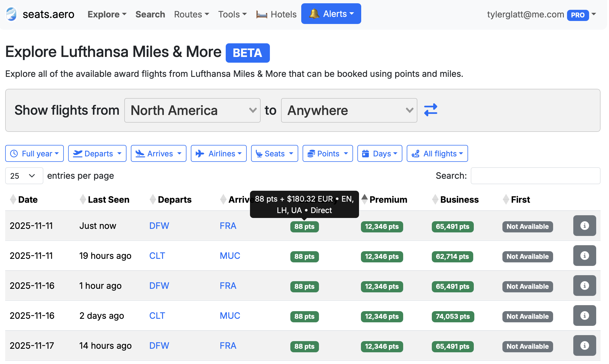The height and width of the screenshot is (364, 609).
Task: Click the Alerts bell icon
Action: 314,14
